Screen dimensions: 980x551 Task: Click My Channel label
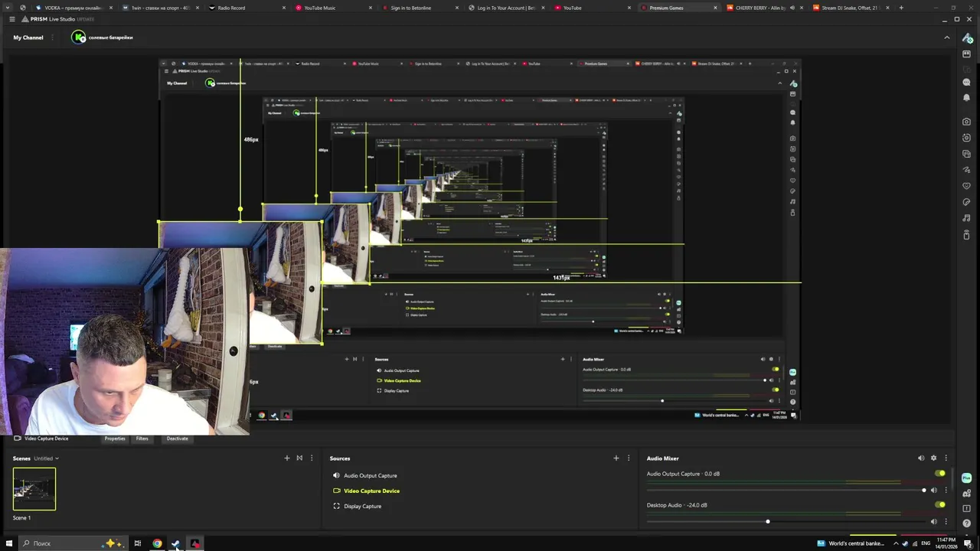tap(28, 37)
